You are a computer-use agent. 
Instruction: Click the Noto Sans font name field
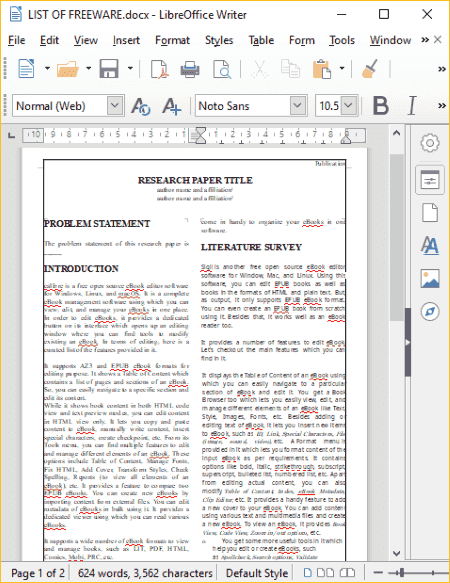coord(242,106)
